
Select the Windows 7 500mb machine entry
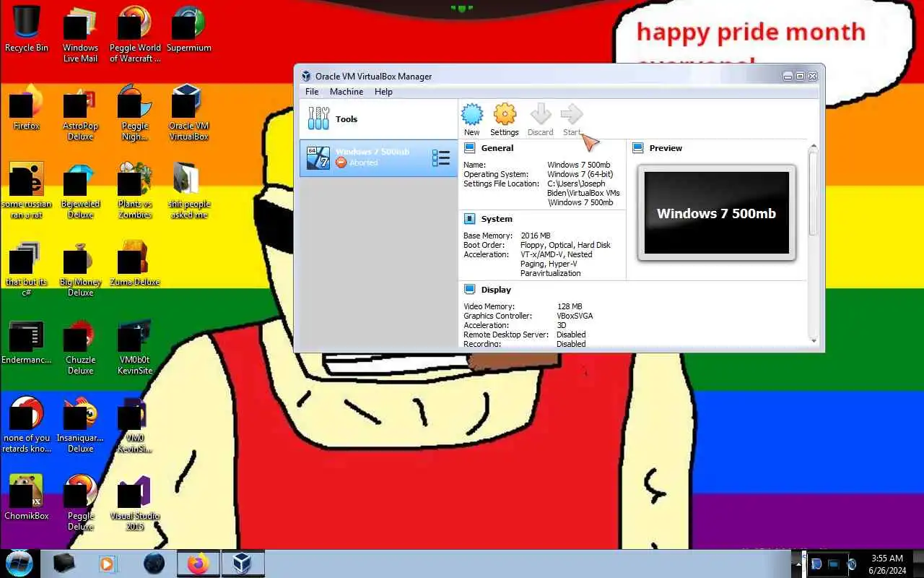[378, 158]
